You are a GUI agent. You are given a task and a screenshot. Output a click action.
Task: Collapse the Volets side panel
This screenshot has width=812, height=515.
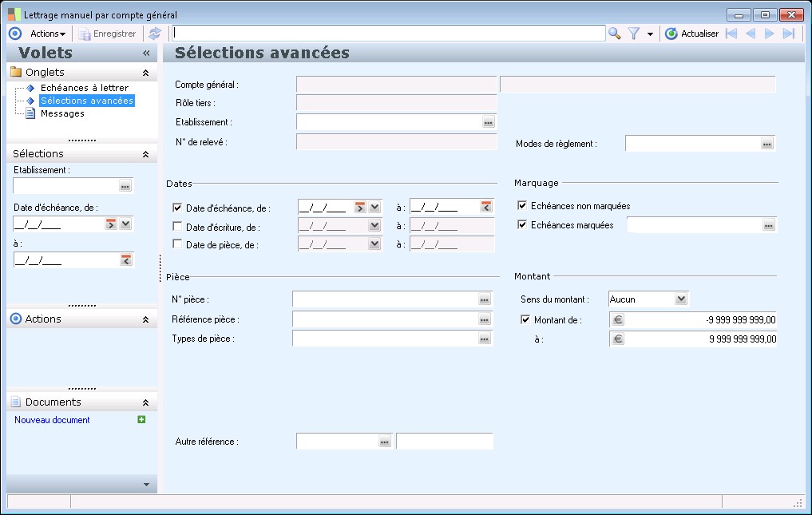146,53
